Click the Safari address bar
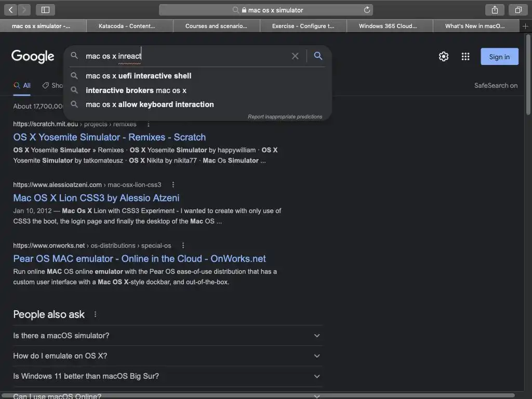 pyautogui.click(x=266, y=10)
